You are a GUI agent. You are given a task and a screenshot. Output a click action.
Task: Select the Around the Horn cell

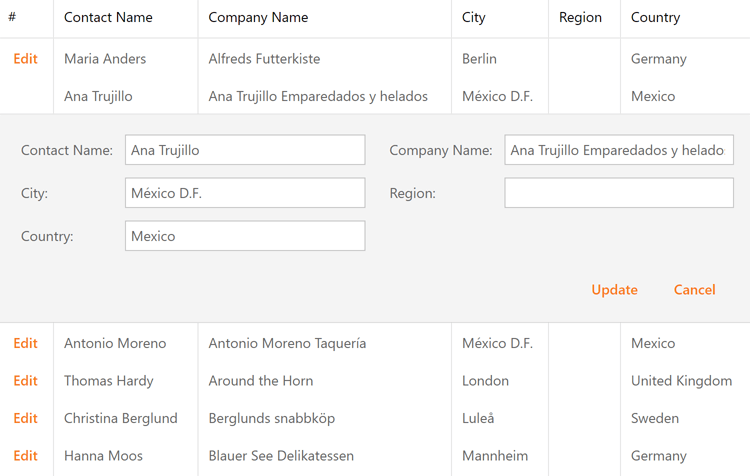point(260,381)
